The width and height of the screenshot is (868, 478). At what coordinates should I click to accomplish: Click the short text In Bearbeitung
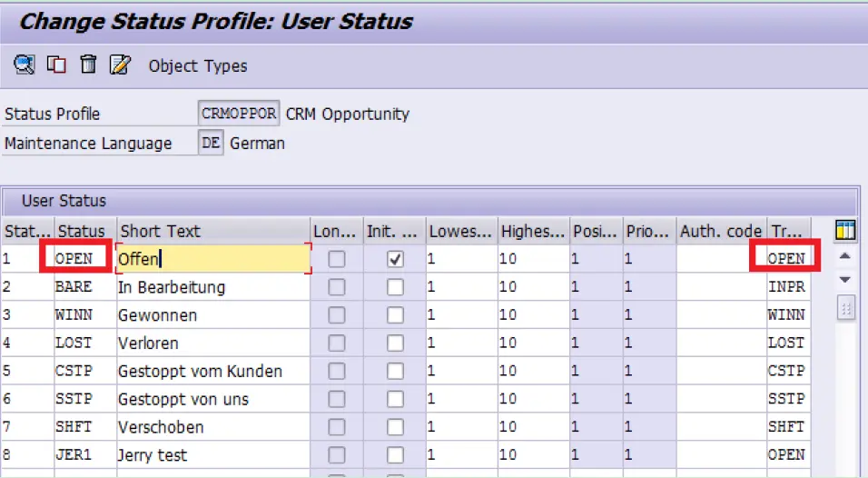click(x=172, y=287)
